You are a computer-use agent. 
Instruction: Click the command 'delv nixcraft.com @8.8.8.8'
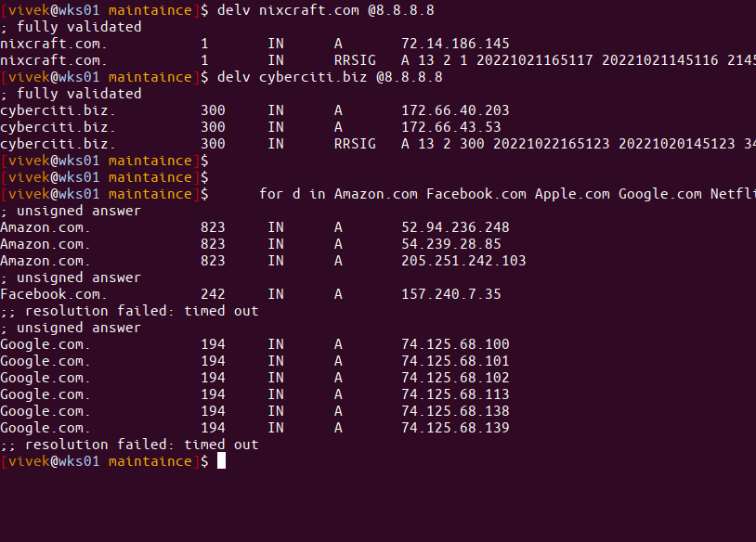pyautogui.click(x=326, y=10)
